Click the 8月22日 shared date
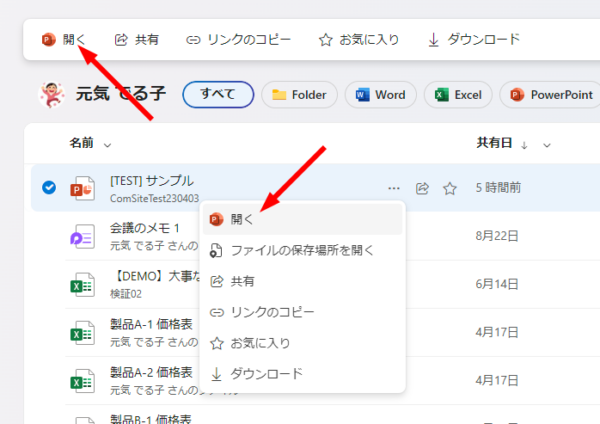 coord(497,236)
